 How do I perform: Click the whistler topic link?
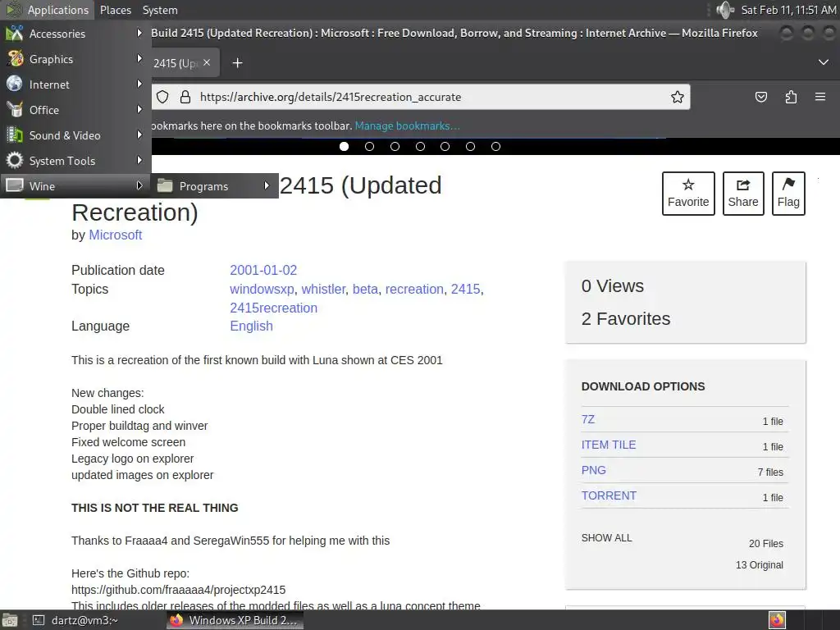click(323, 290)
